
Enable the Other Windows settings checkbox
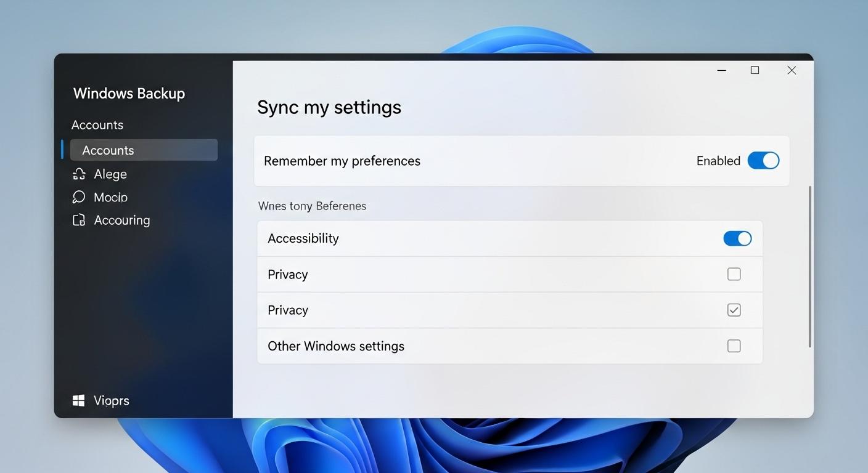[734, 346]
